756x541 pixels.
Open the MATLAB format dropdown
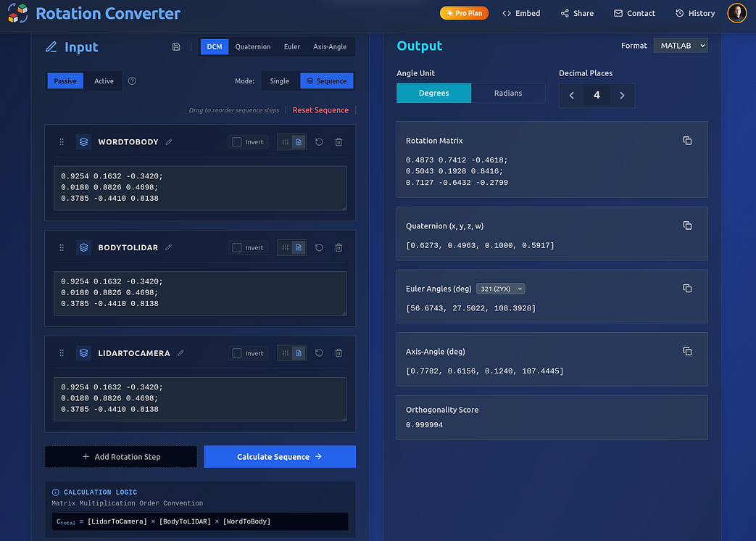point(680,46)
